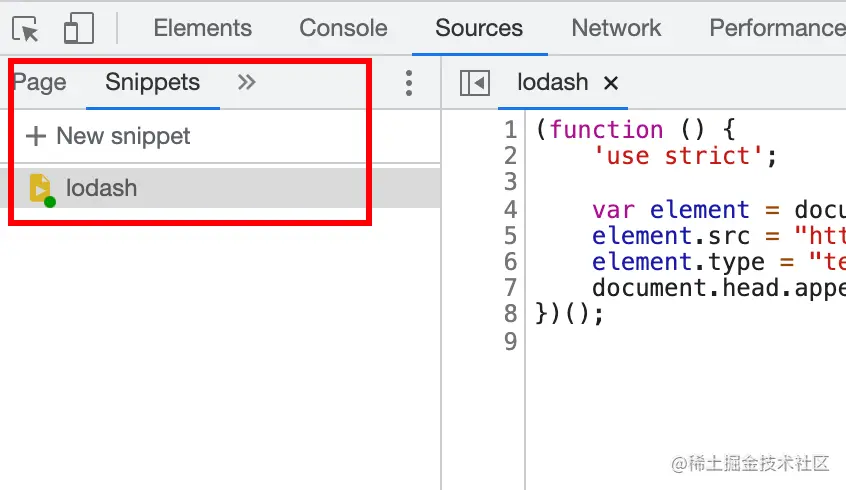The width and height of the screenshot is (846, 490).
Task: Click line number 7 in gutter
Action: coord(510,288)
